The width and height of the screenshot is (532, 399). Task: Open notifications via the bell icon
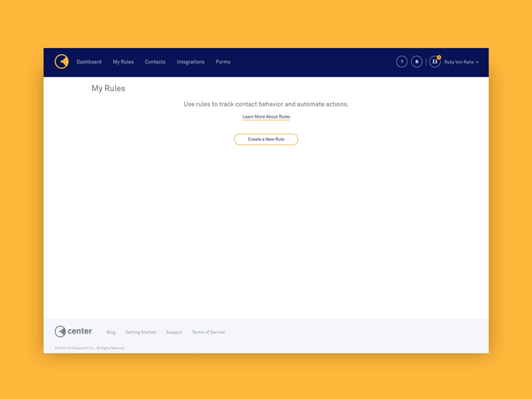[x=416, y=61]
